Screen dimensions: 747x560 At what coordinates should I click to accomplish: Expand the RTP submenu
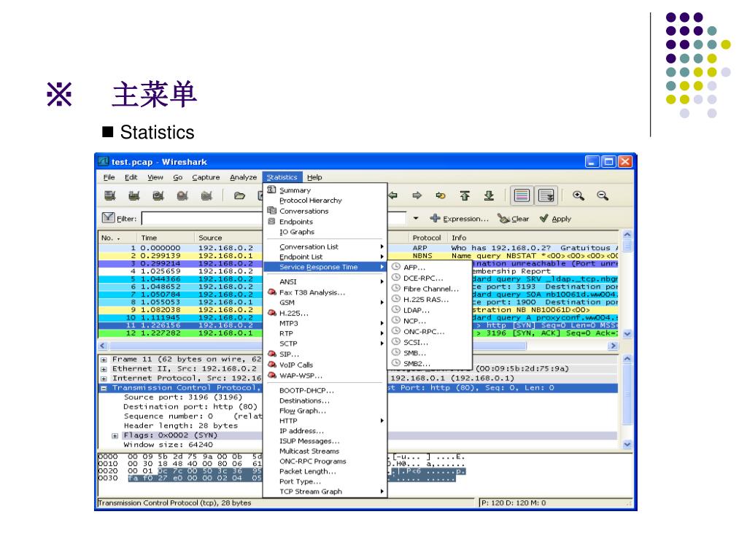324,333
